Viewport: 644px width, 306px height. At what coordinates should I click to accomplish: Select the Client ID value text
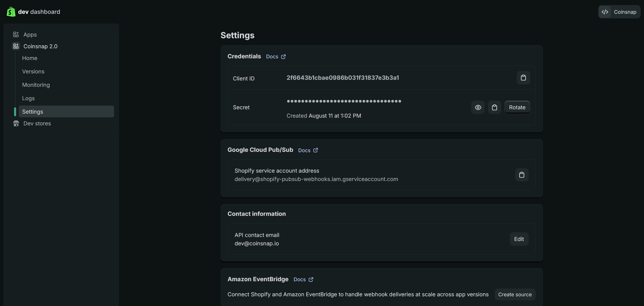(342, 78)
